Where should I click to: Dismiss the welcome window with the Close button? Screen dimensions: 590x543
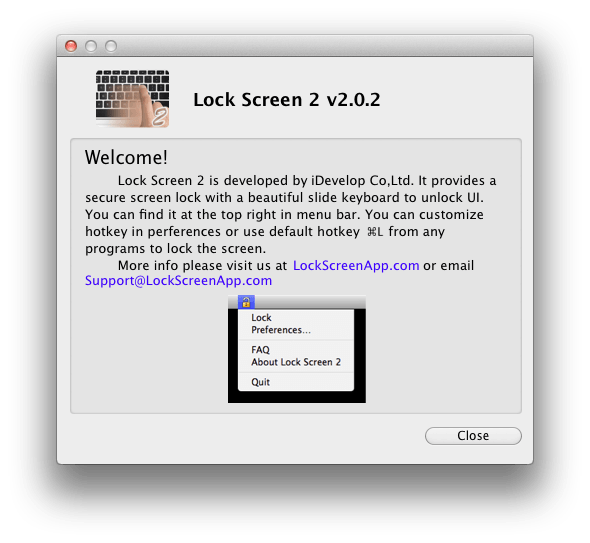coord(473,435)
